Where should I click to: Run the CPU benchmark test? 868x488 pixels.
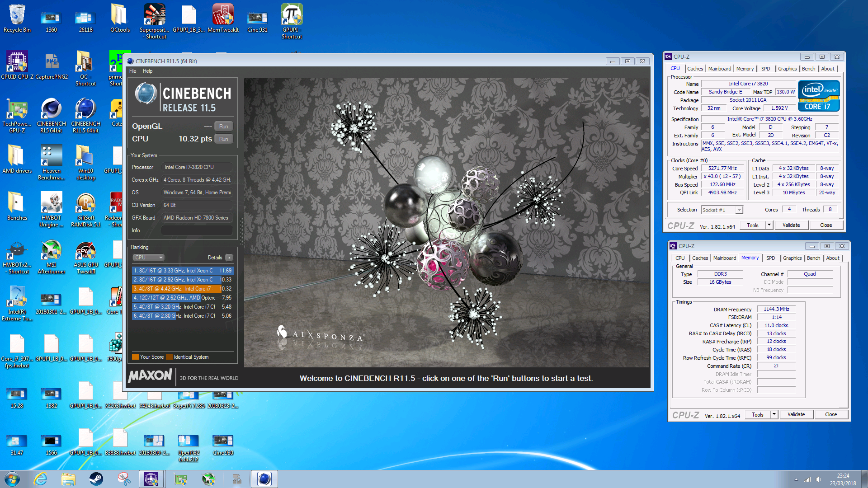coord(223,139)
